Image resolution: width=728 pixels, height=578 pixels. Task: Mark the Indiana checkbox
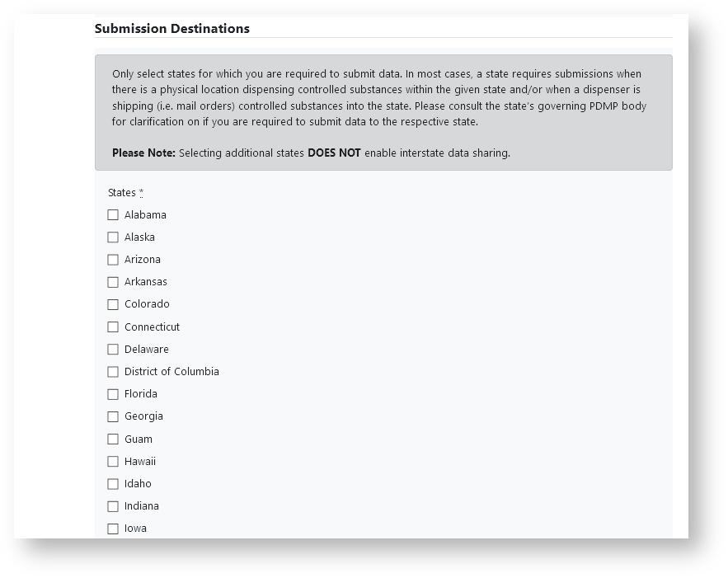(x=113, y=506)
